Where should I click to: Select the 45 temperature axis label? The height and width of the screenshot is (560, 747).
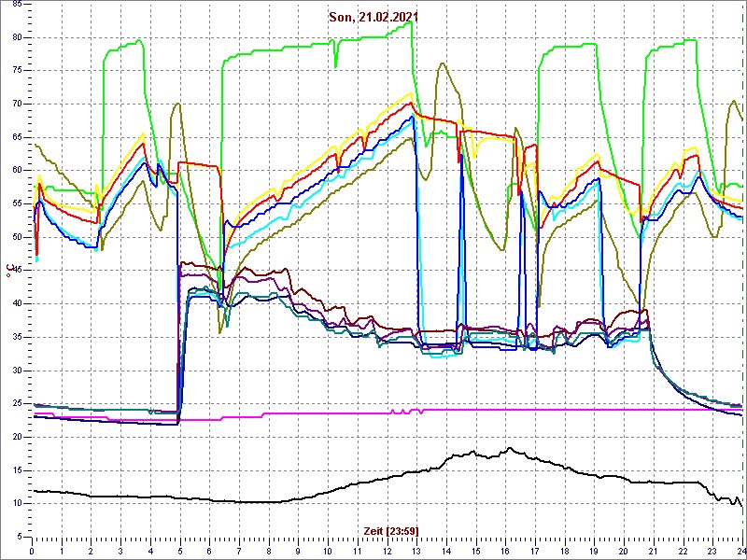(16, 271)
